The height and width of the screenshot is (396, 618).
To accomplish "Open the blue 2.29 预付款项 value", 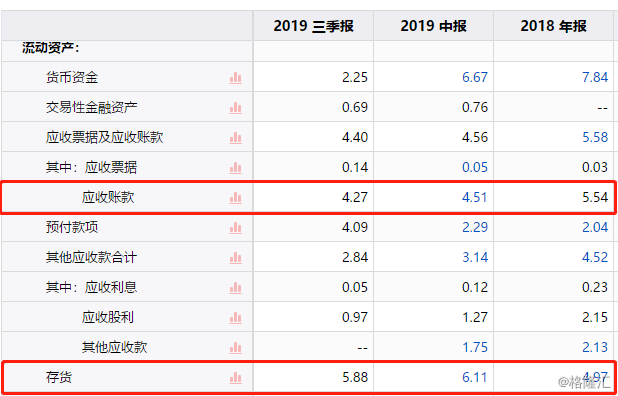I will pos(475,227).
